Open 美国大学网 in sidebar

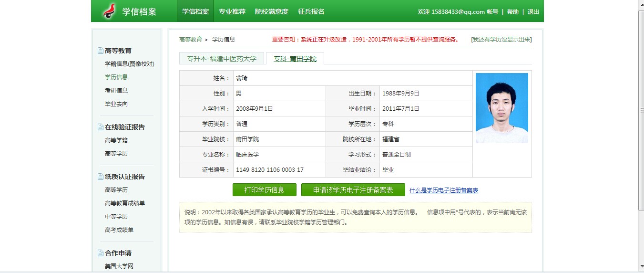119,266
